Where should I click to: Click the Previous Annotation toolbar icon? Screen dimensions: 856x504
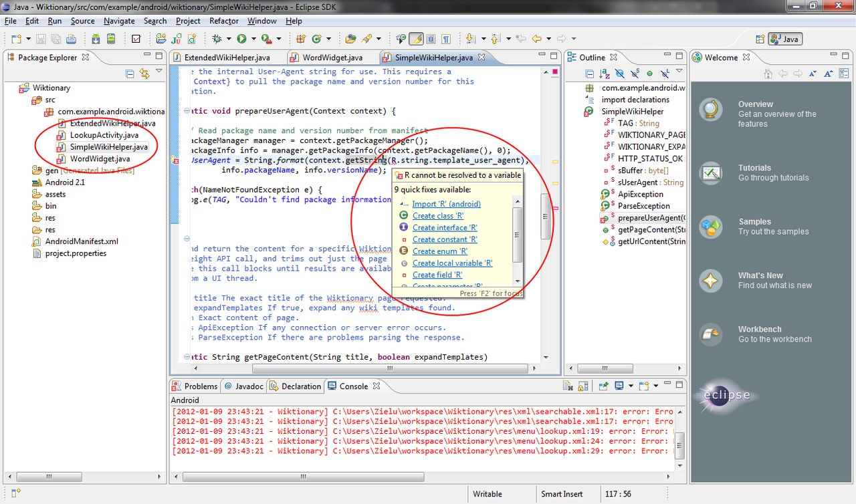pyautogui.click(x=495, y=39)
